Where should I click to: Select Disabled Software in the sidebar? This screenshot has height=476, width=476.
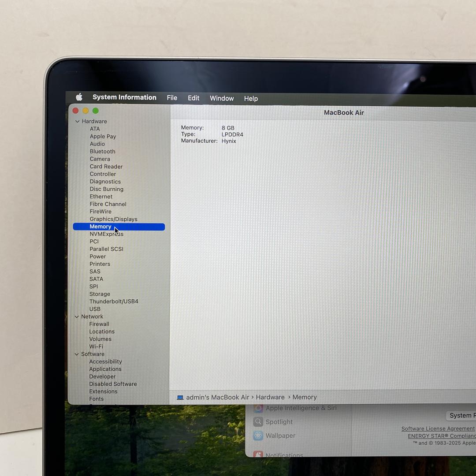pyautogui.click(x=113, y=384)
